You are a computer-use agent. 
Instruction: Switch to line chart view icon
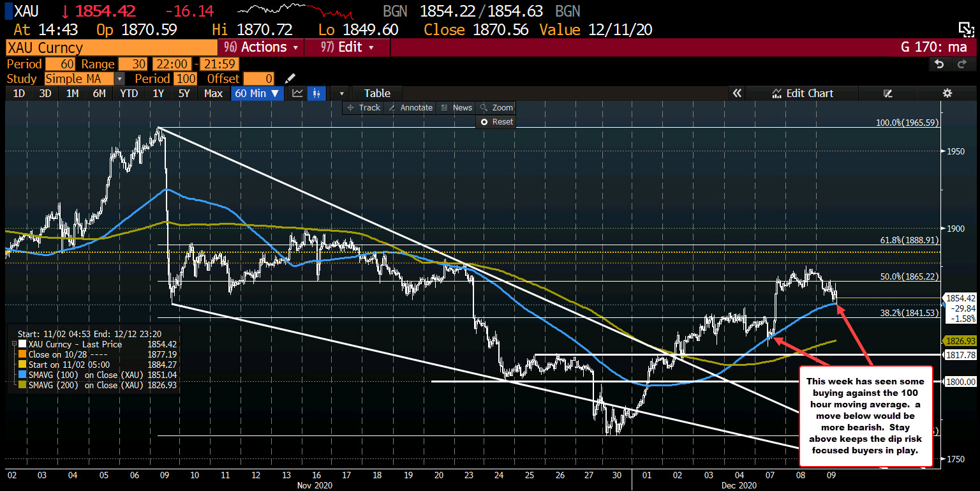297,93
